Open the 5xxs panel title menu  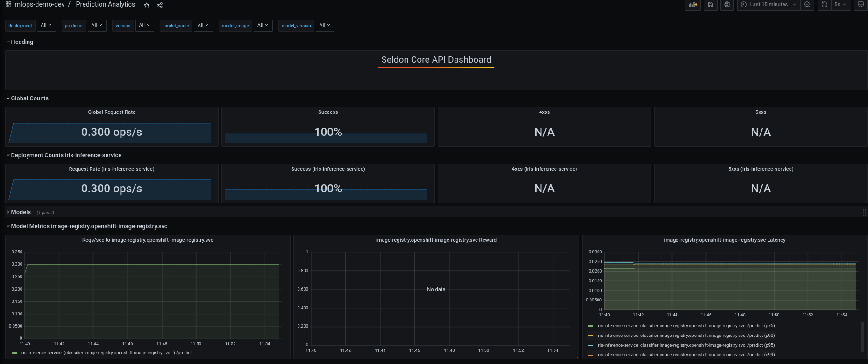click(x=761, y=112)
